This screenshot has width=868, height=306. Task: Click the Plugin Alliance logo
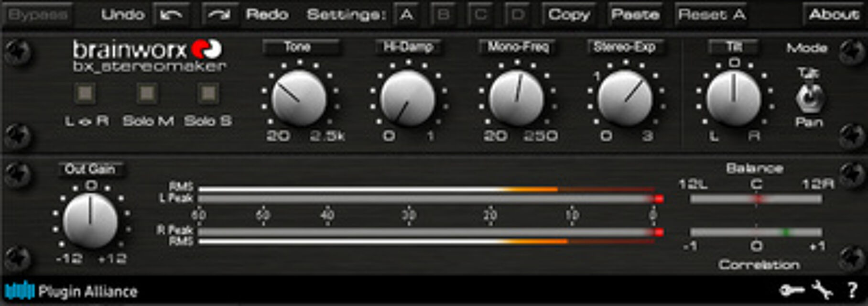71,291
